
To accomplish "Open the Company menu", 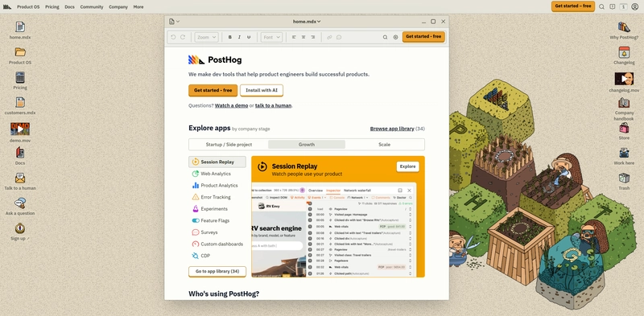I will (118, 6).
